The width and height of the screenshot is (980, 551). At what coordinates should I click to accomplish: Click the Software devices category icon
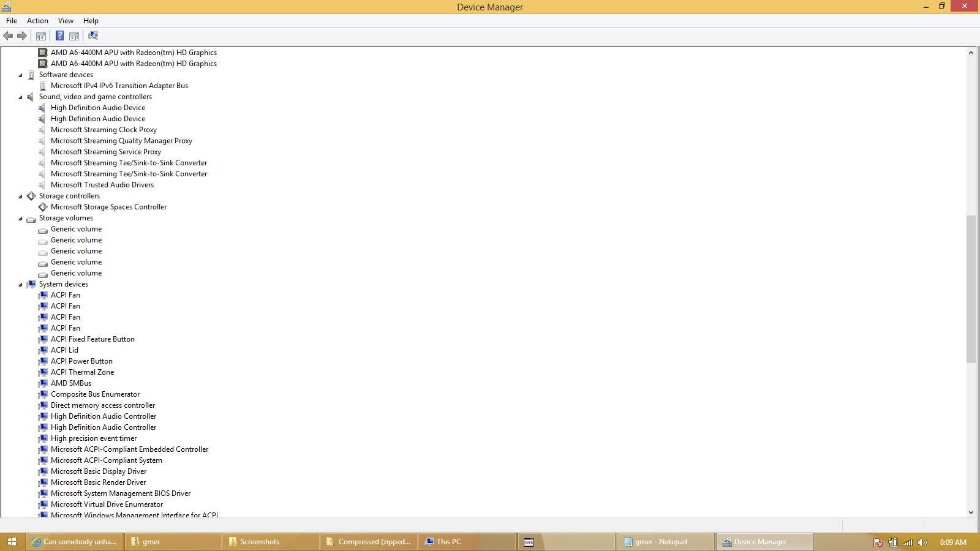click(x=31, y=75)
